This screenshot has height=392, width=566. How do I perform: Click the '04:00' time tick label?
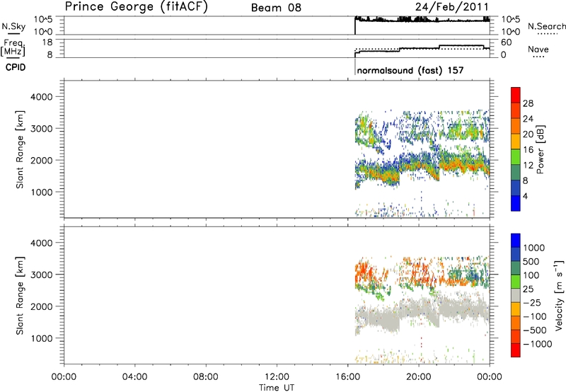click(134, 377)
